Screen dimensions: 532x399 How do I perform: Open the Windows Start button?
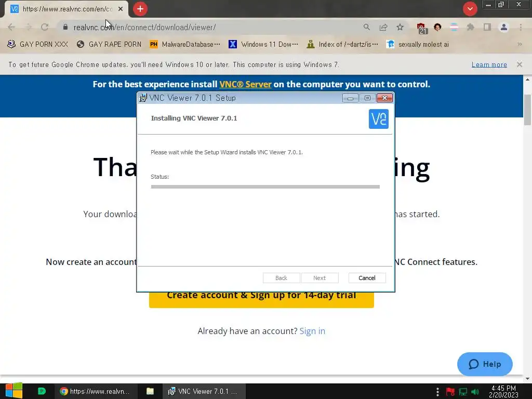14,391
